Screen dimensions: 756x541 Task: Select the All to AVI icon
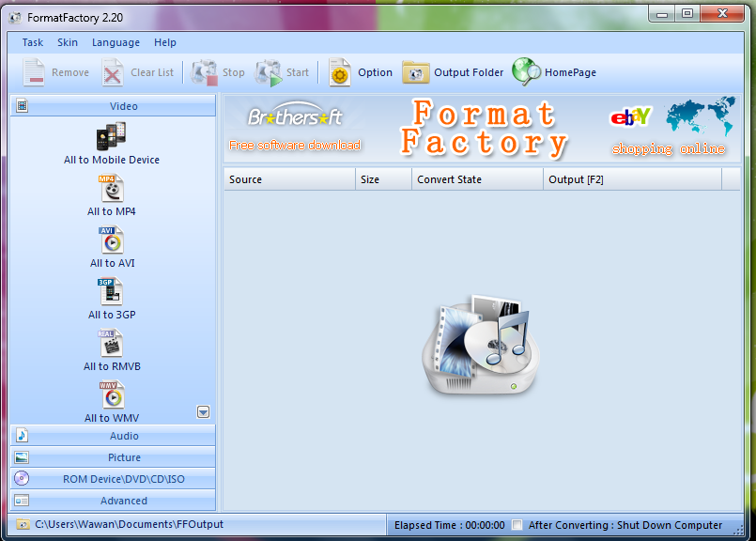(112, 240)
